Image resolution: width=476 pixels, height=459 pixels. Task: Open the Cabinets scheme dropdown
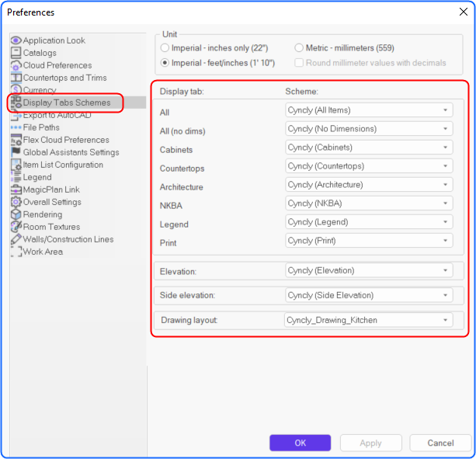click(x=369, y=148)
